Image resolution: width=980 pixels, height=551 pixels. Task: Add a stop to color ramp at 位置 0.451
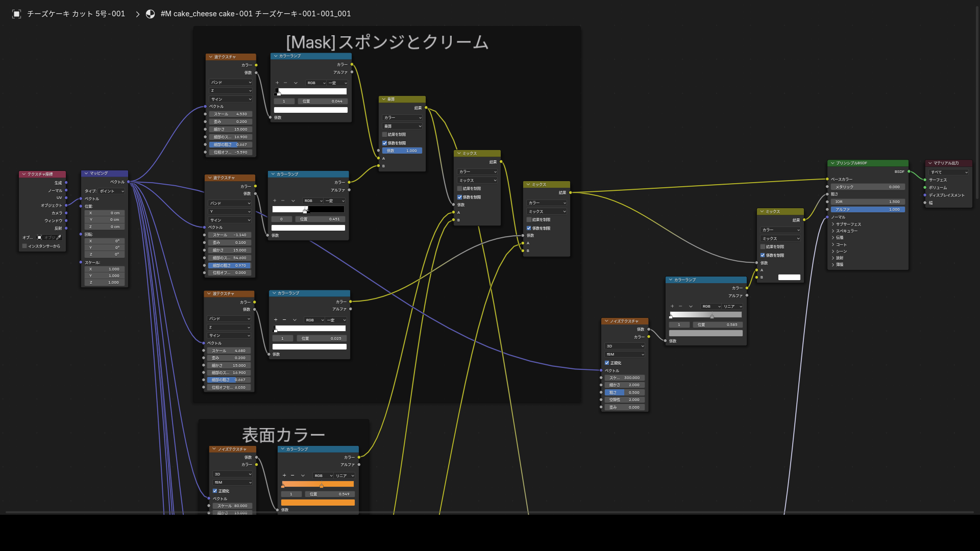pos(275,201)
